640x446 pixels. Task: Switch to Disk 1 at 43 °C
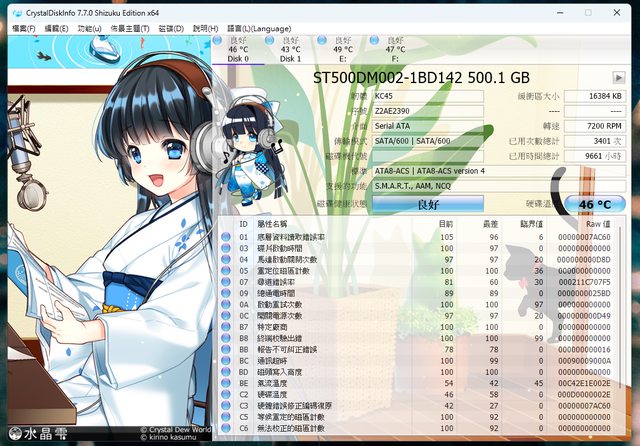tap(289, 48)
